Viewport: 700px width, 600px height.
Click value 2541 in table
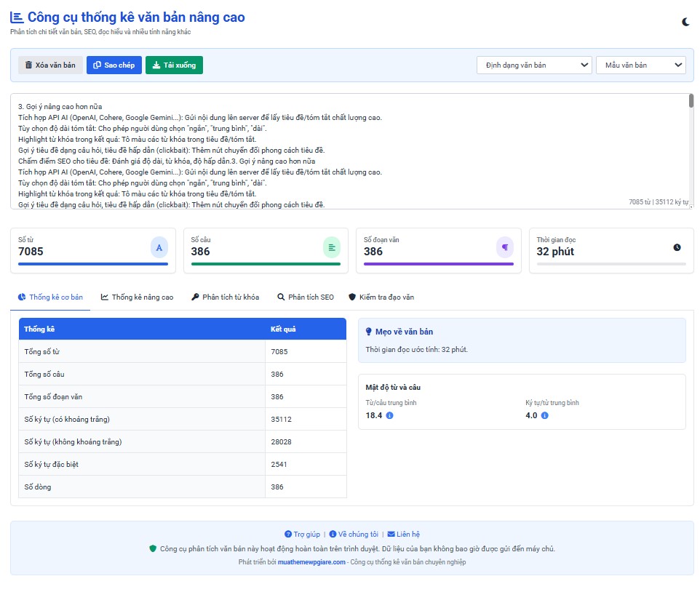pyautogui.click(x=279, y=465)
